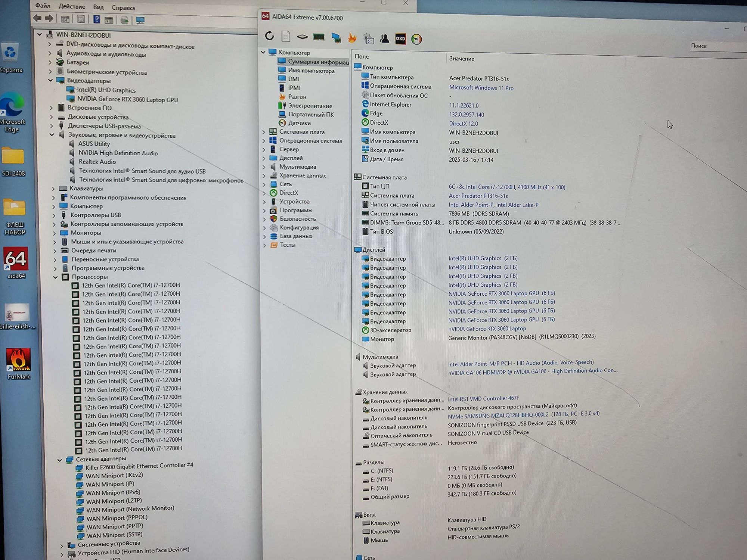Click the Help question mark icon in Device Manager
747x560 pixels.
pos(97,19)
